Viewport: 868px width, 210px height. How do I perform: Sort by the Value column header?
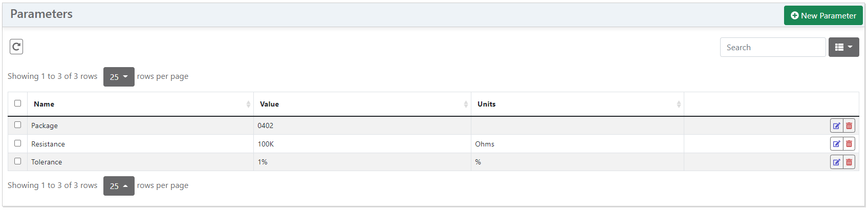point(270,104)
